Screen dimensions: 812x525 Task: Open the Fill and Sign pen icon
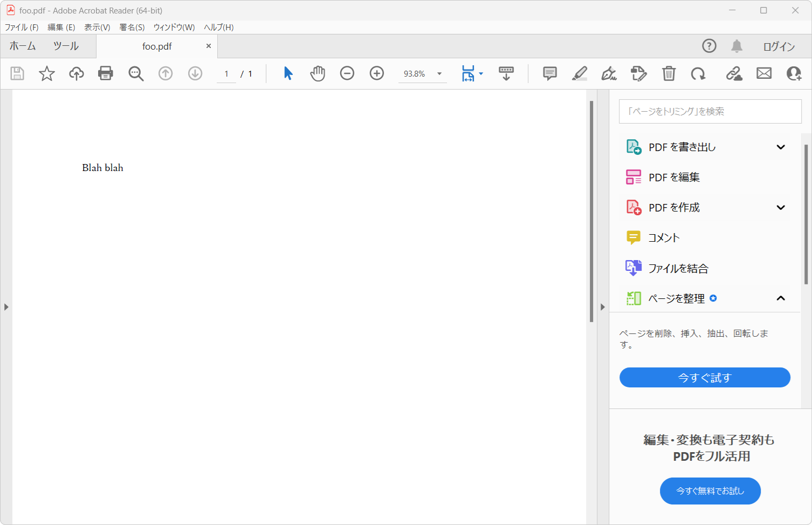(x=609, y=73)
